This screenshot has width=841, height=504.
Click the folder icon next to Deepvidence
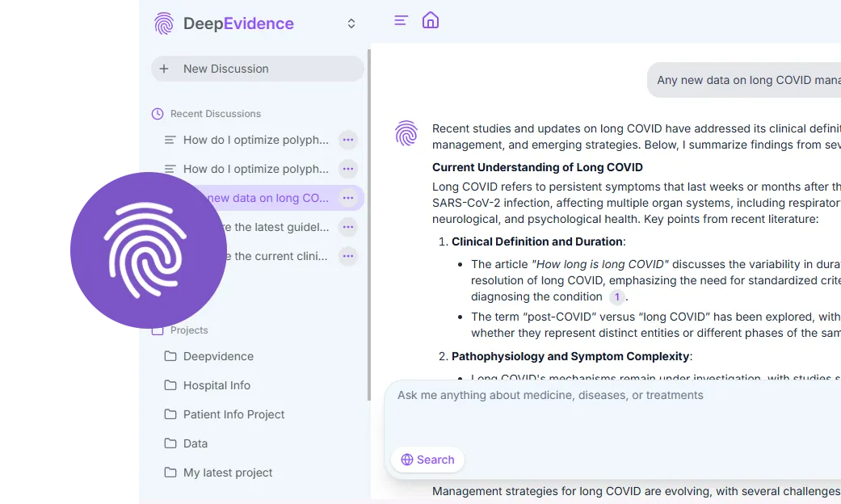click(x=170, y=356)
